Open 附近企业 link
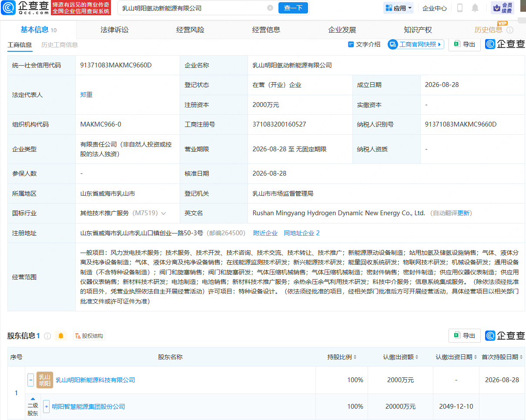The image size is (526, 420). pyautogui.click(x=265, y=233)
